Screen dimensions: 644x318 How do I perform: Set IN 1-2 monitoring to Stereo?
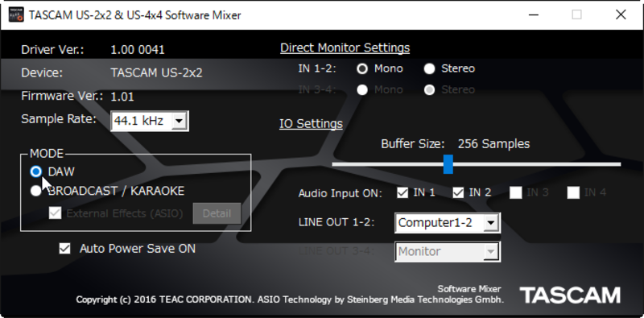coord(429,68)
